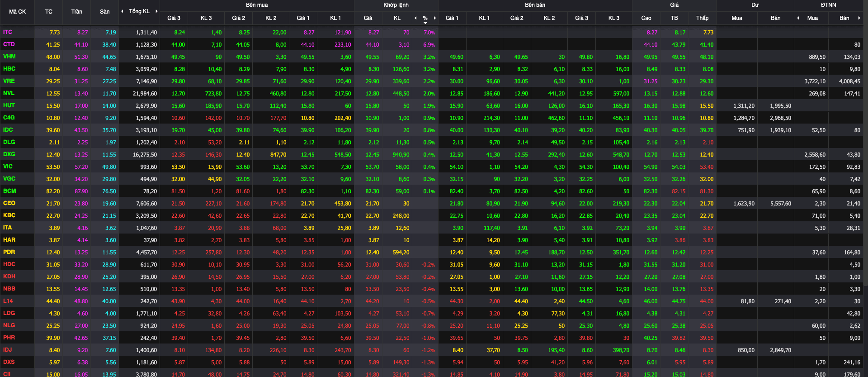Screen dimensions: 868x377
Task: Open the NVL stock symbol
Action: point(9,93)
